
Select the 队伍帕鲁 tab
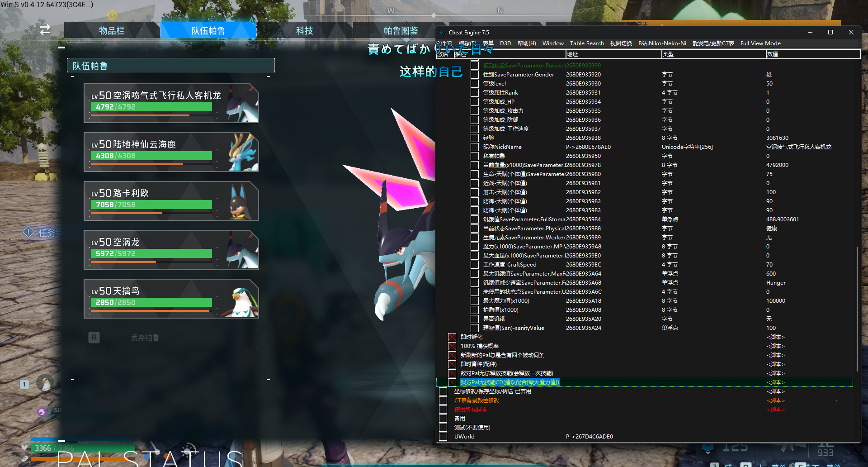(x=208, y=30)
